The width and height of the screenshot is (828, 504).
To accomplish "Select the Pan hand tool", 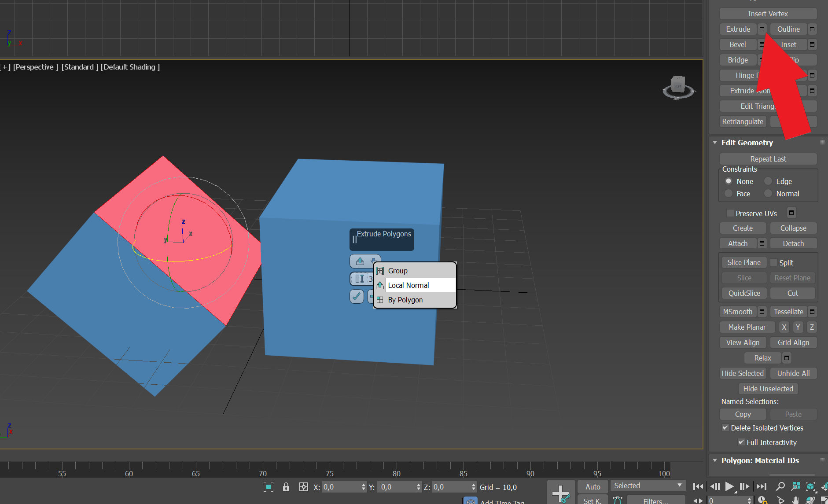I will click(x=795, y=500).
